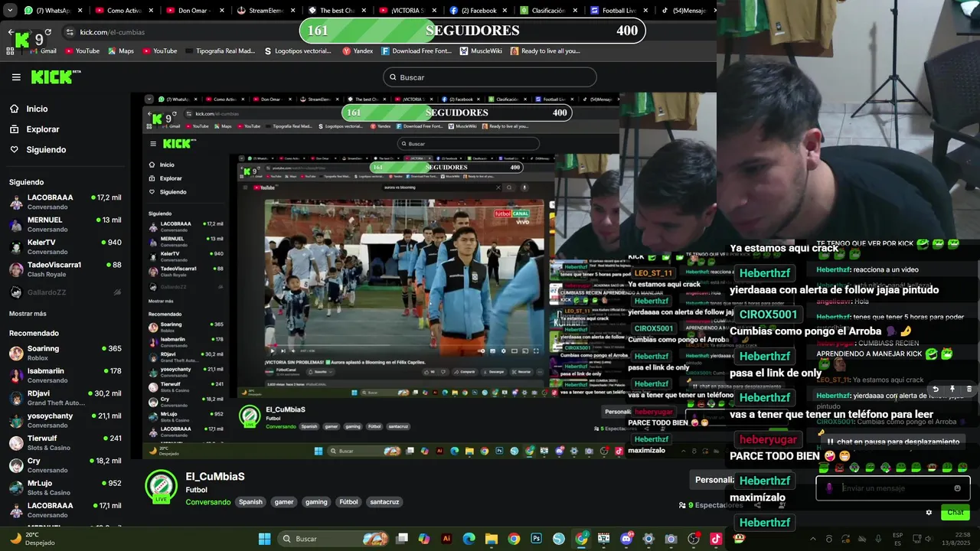Open Discord from taskbar

[x=626, y=539]
